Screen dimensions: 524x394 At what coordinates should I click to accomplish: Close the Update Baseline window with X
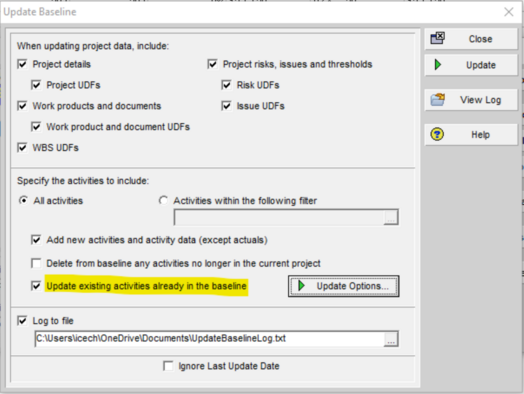click(509, 12)
